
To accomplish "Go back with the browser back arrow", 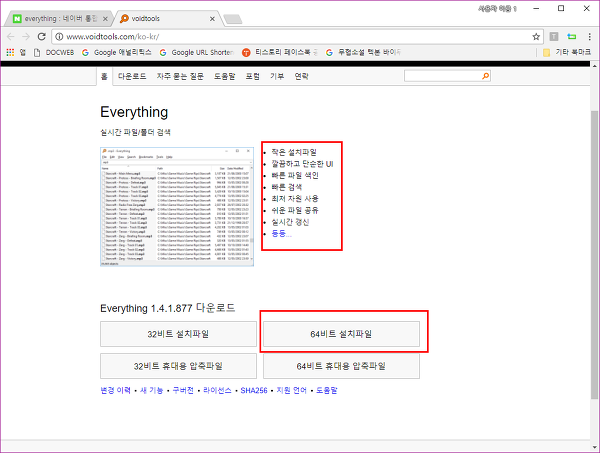I will coord(11,37).
